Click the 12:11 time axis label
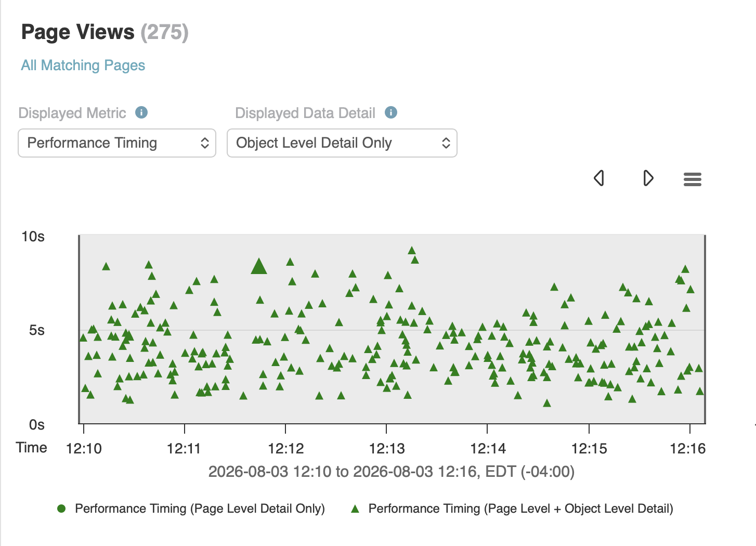 (184, 449)
